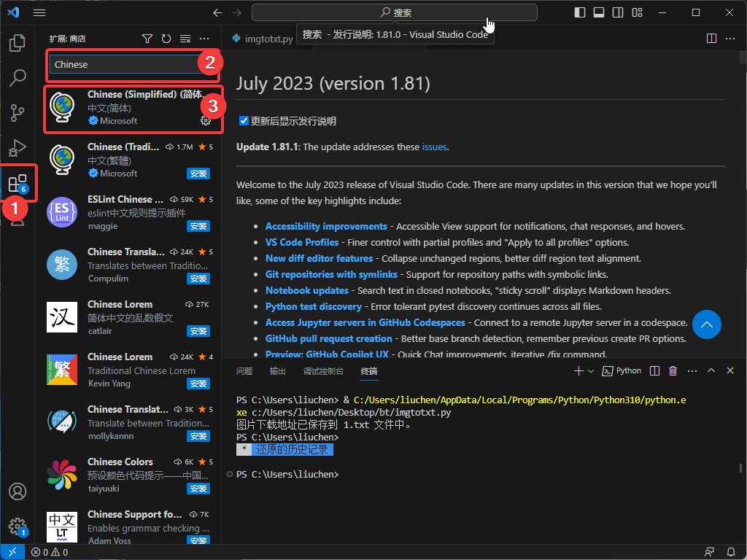Click the Accounts icon in activity bar
This screenshot has width=747, height=560.
click(x=18, y=491)
